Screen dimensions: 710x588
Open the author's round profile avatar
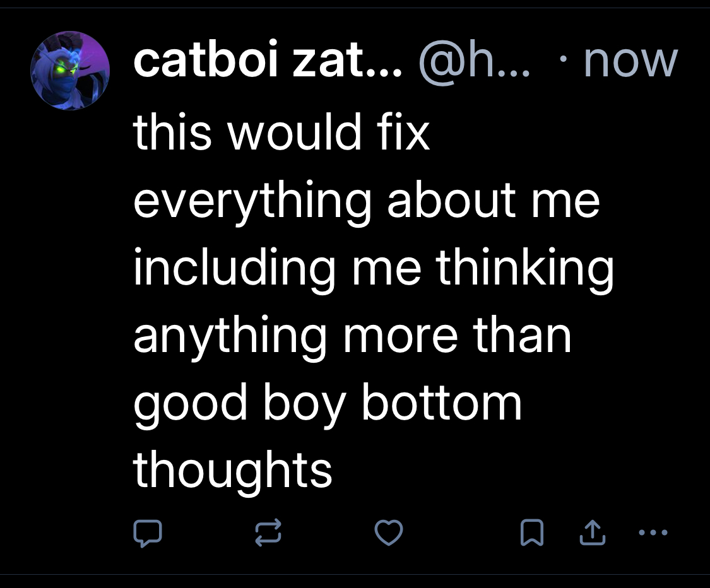(x=70, y=71)
